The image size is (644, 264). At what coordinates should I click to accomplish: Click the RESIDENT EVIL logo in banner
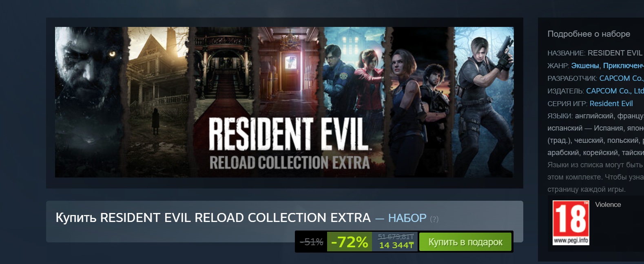point(289,134)
